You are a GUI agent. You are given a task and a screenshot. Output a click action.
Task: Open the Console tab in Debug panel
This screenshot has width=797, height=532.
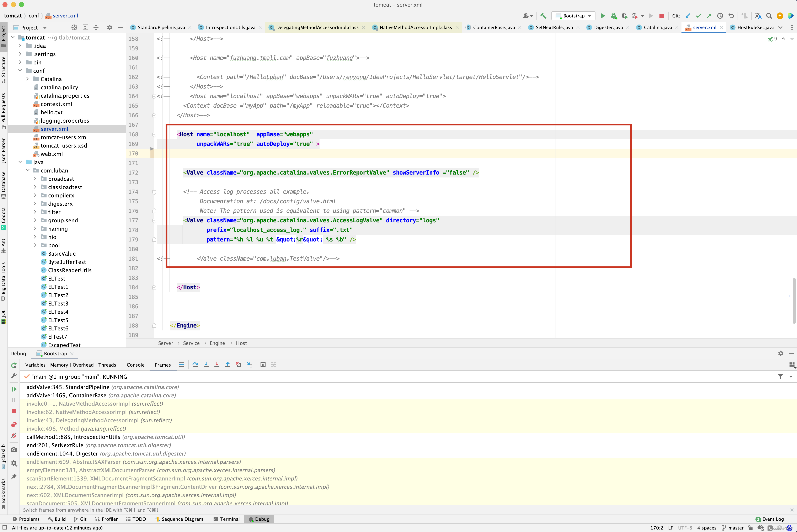[135, 365]
